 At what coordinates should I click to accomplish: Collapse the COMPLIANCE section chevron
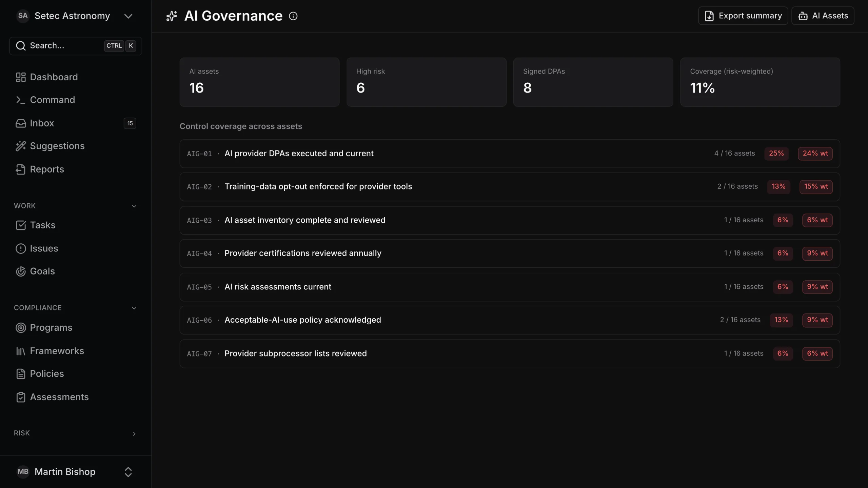[134, 308]
